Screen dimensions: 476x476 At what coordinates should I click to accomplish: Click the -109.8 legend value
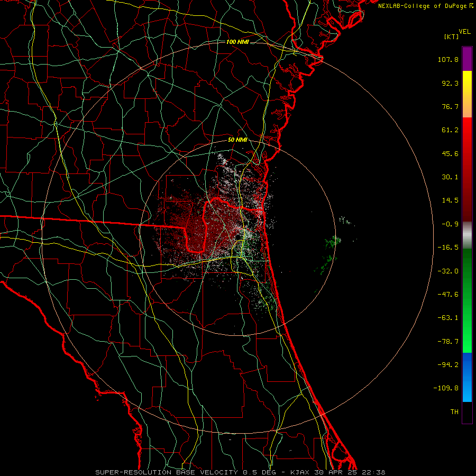coord(446,388)
